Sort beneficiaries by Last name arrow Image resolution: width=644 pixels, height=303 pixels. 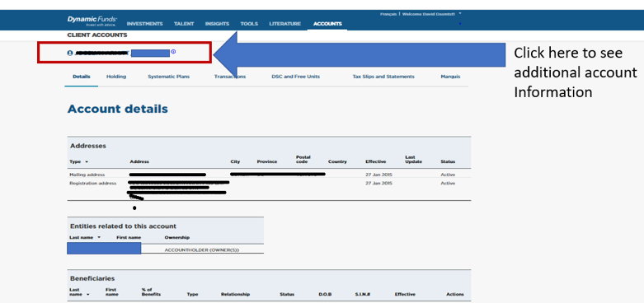click(x=87, y=295)
